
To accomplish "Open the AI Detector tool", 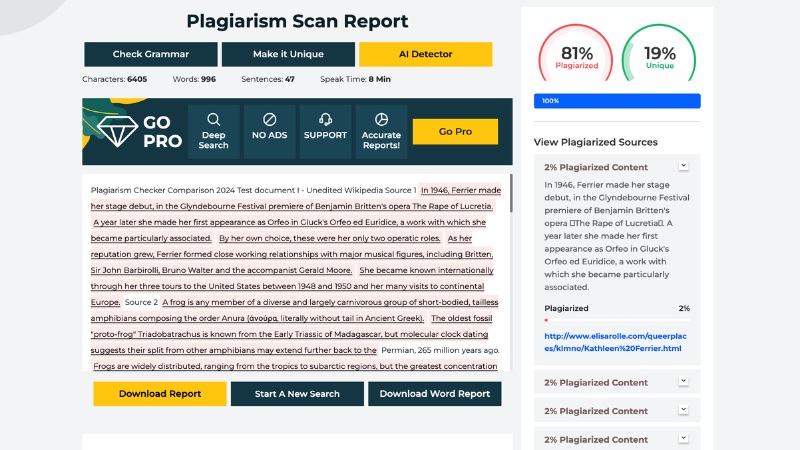I will (425, 54).
